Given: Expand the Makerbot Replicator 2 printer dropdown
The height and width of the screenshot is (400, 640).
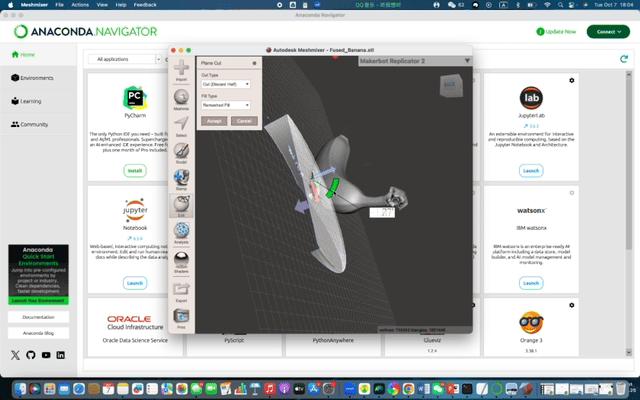Looking at the screenshot, I should pos(467,61).
